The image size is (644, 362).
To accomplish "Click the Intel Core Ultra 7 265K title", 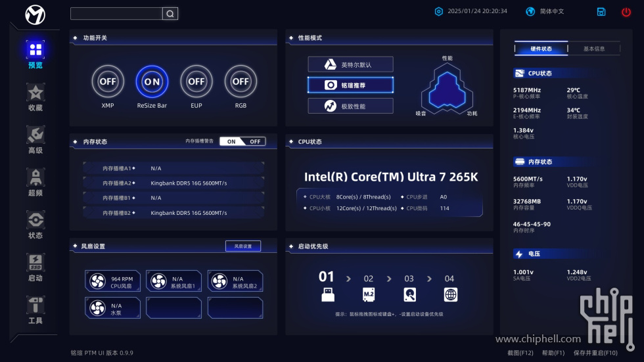I will [391, 177].
